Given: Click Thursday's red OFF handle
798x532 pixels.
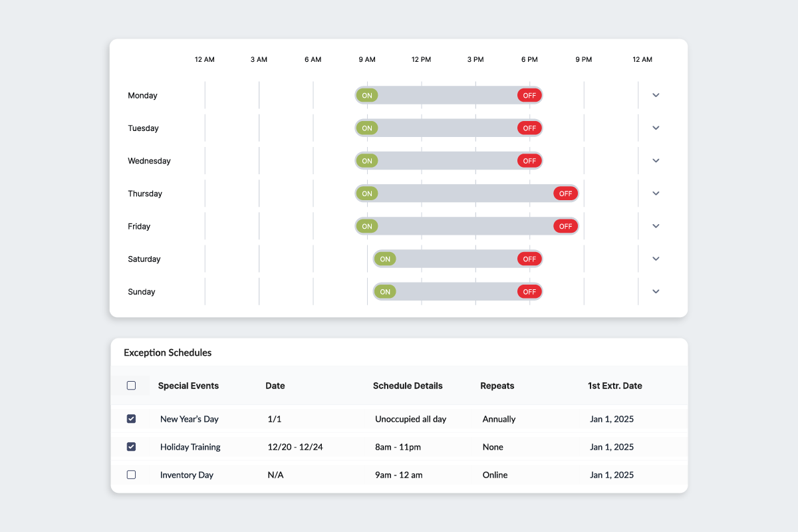Looking at the screenshot, I should click(565, 194).
